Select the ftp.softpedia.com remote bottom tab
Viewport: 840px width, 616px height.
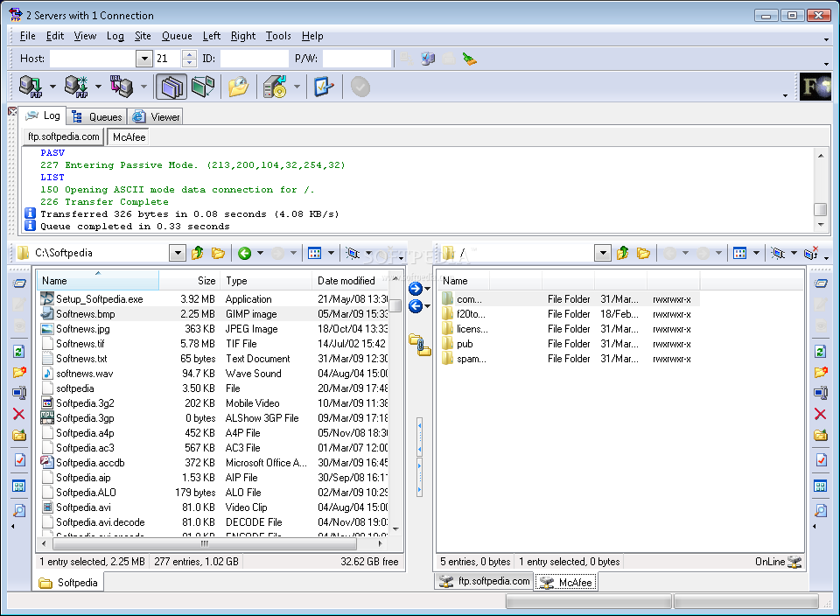coord(485,581)
